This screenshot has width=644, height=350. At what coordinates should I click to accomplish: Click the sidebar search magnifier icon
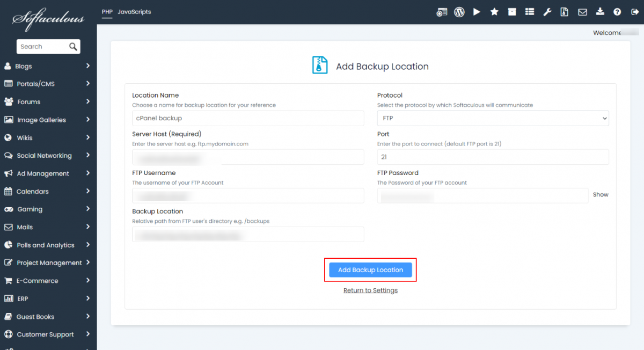coord(73,47)
